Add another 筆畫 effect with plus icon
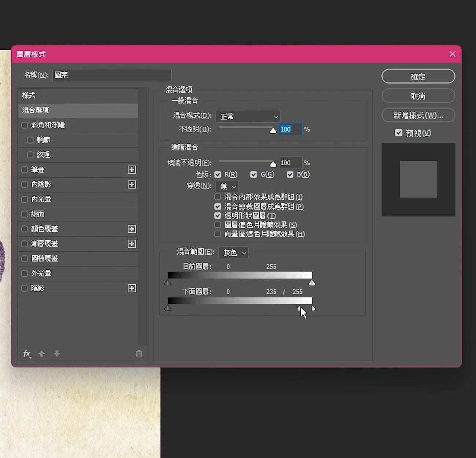 132,170
